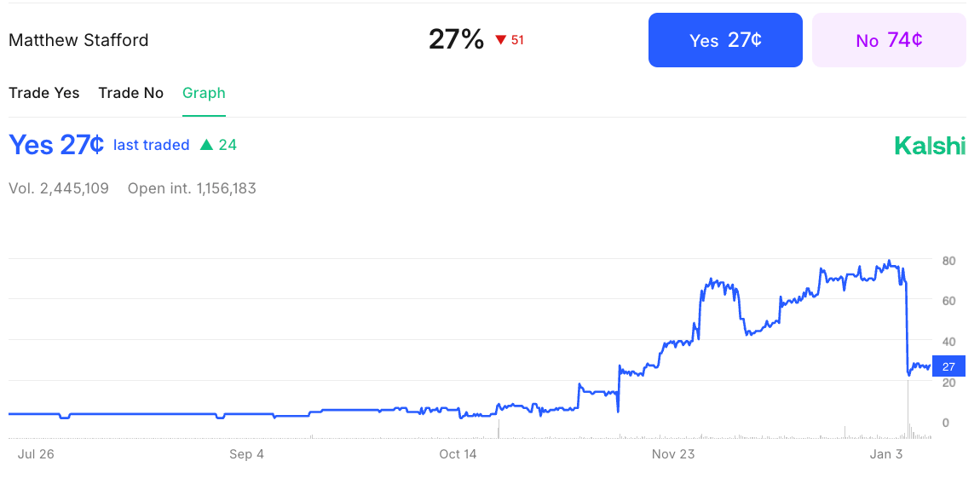This screenshot has height=484, width=980.
Task: Click the Open int. 1,156,183 text
Action: 192,188
